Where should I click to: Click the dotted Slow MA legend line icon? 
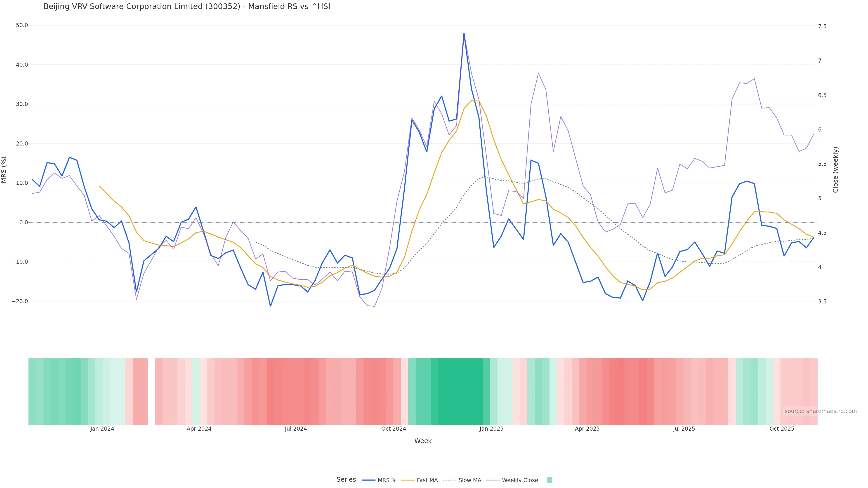pos(449,480)
